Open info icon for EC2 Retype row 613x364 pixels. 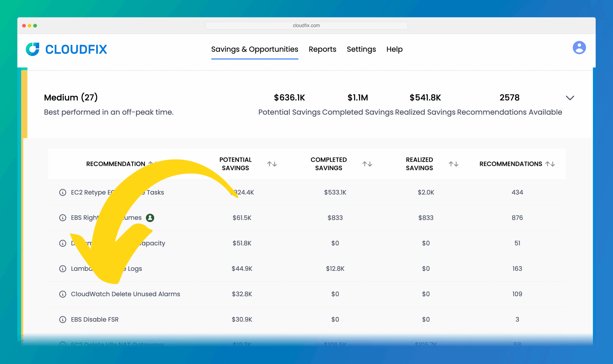63,193
